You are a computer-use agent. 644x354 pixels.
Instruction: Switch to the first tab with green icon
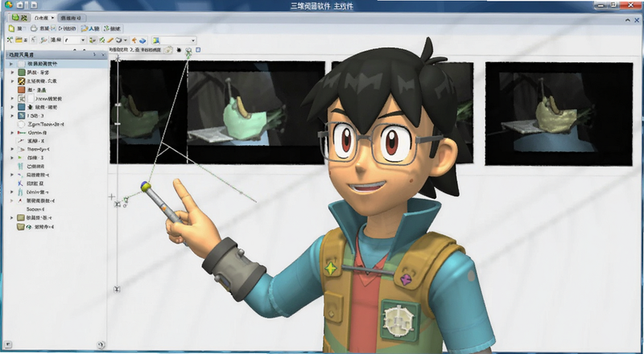coord(19,17)
